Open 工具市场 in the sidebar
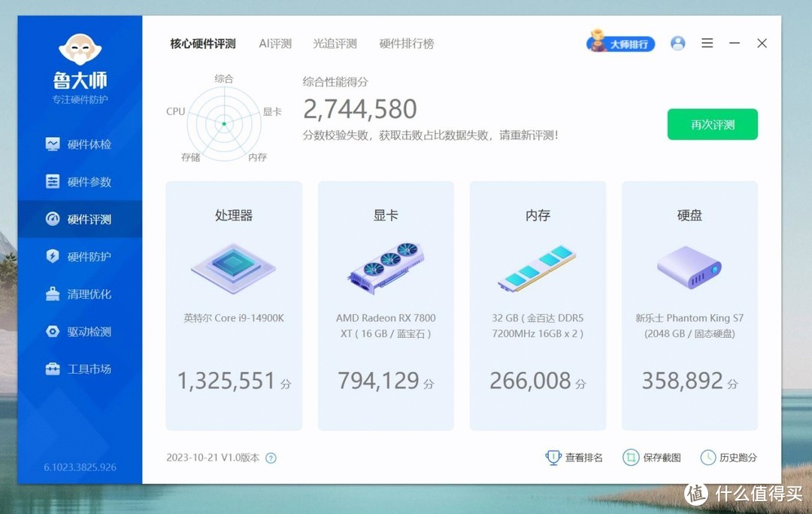 [80, 369]
